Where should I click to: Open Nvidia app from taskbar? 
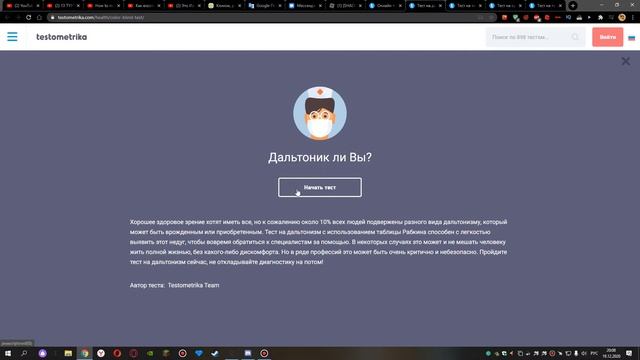tap(150, 353)
